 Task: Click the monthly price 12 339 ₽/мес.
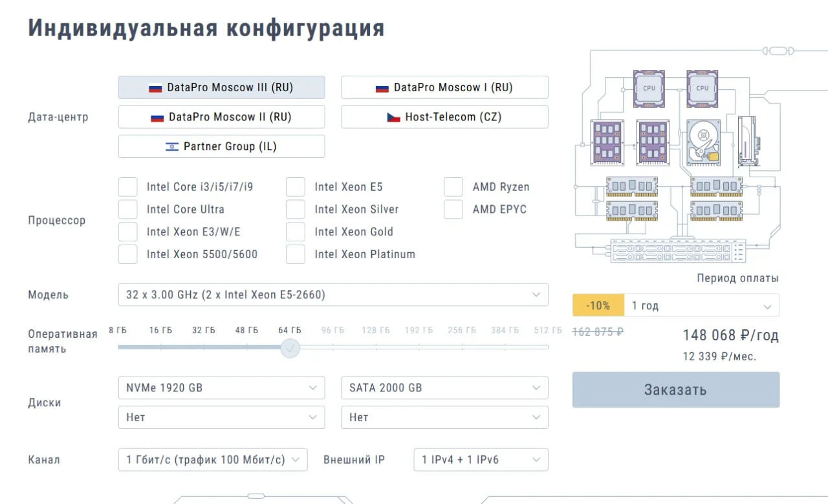719,356
